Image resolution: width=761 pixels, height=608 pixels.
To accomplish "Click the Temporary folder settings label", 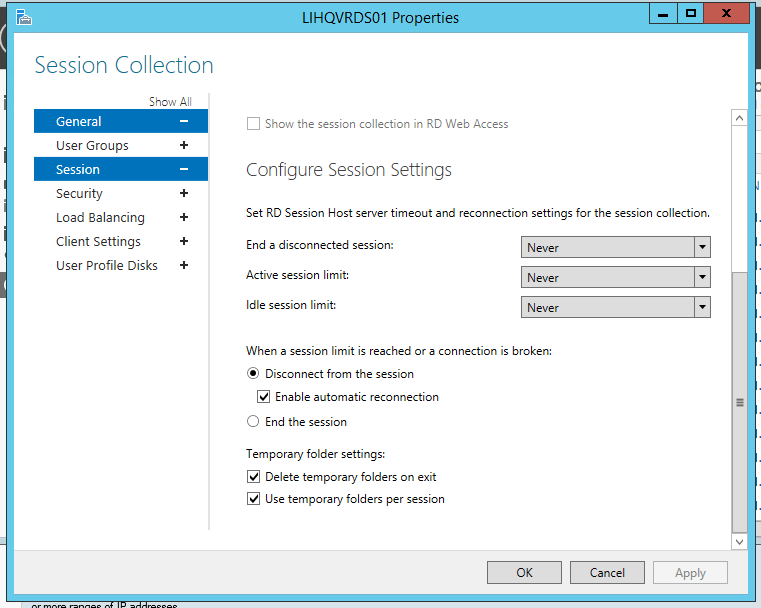I will 315,454.
